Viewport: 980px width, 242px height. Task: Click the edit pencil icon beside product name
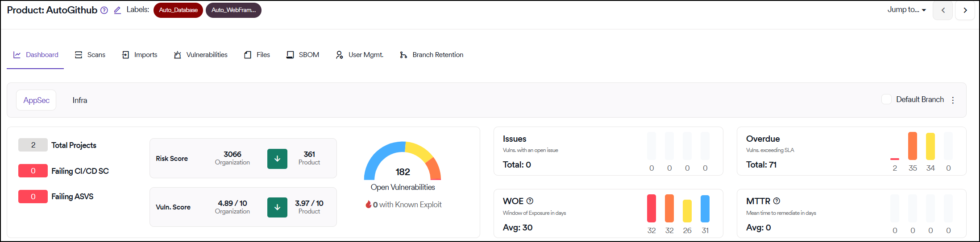(x=117, y=10)
